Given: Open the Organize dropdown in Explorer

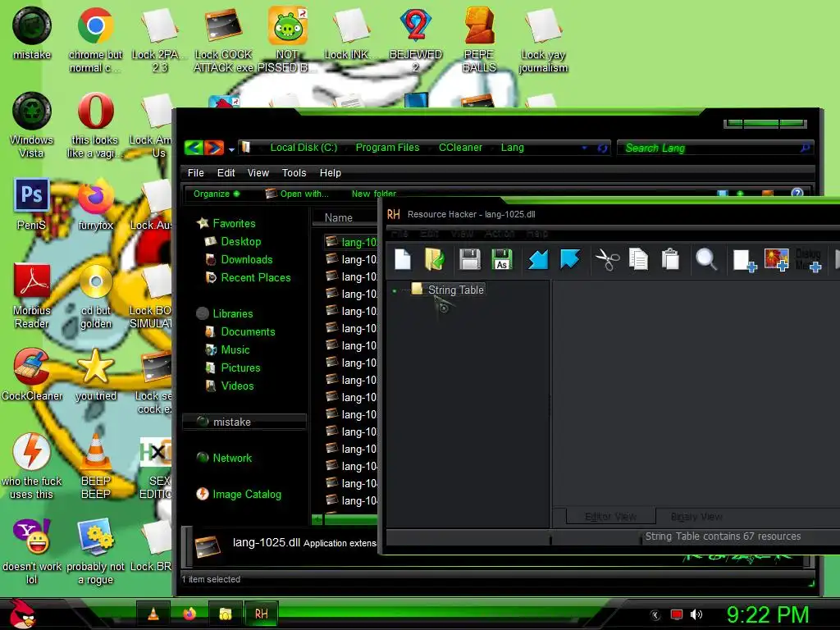Looking at the screenshot, I should 217,194.
